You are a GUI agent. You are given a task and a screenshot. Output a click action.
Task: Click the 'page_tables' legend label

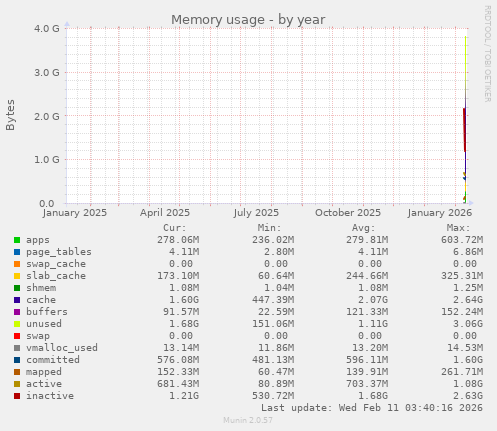coord(59,252)
